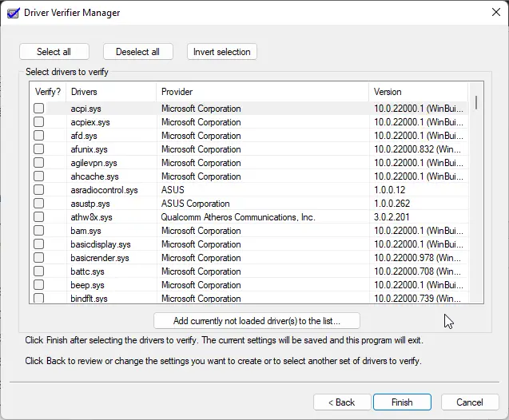Click the Deselect all button
509x420 pixels.
tap(137, 52)
